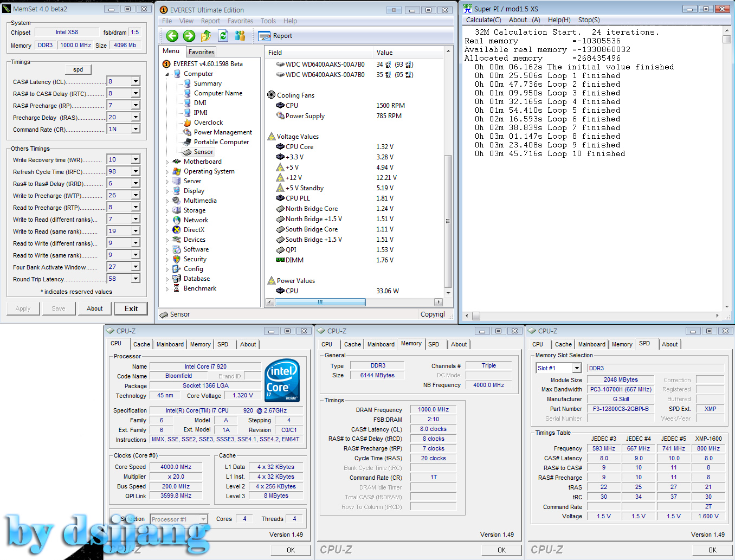
Task: Click OK in CPU-Z Memory window
Action: click(501, 550)
